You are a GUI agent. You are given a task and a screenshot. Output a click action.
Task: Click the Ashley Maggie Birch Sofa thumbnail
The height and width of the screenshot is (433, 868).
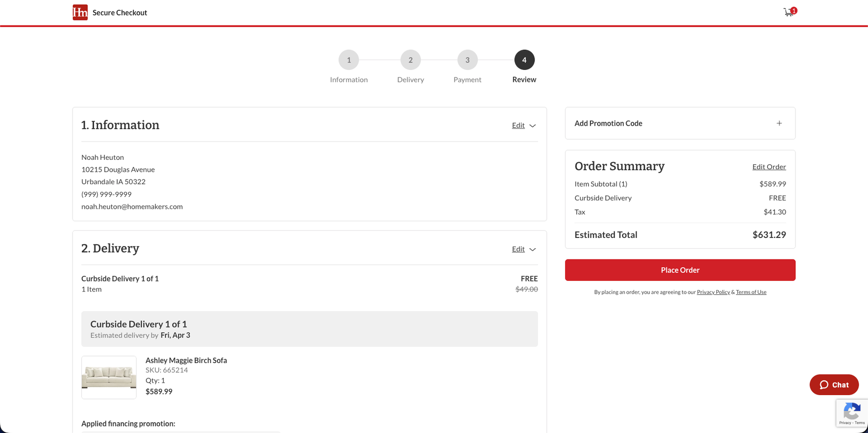tap(109, 377)
